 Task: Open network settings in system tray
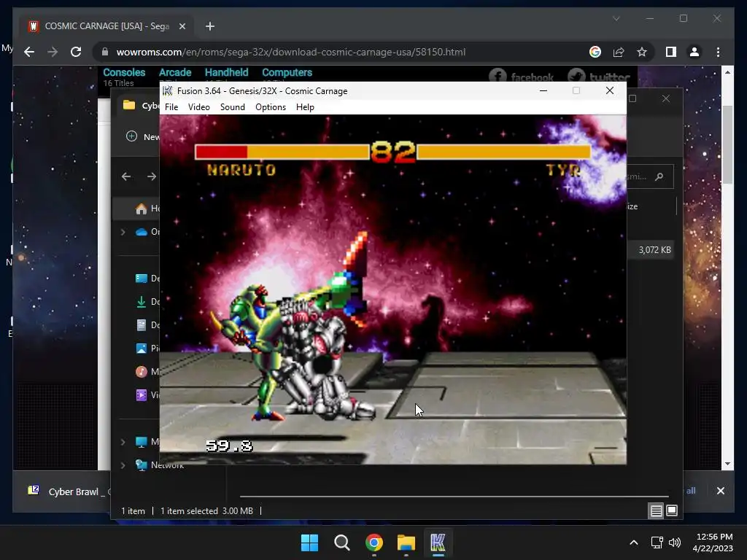point(657,542)
